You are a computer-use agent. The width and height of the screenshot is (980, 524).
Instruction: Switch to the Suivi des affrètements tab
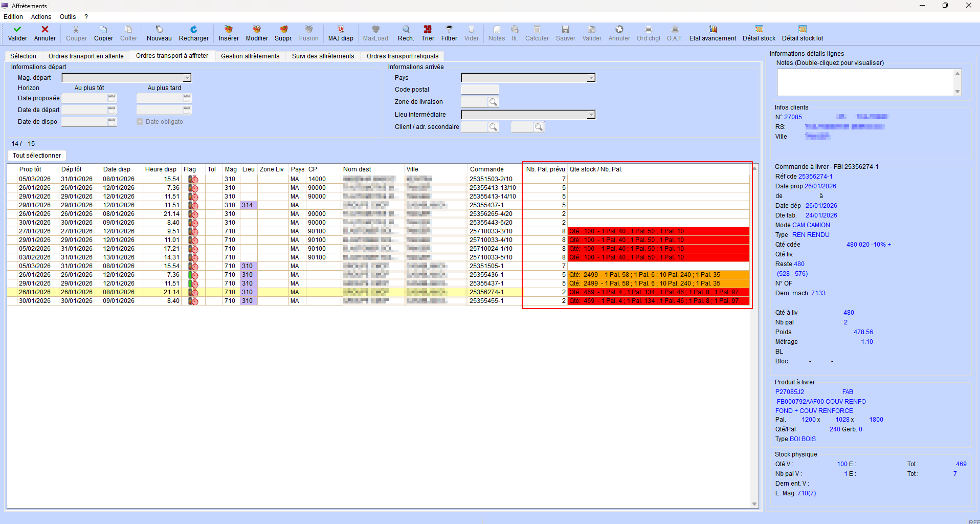323,56
